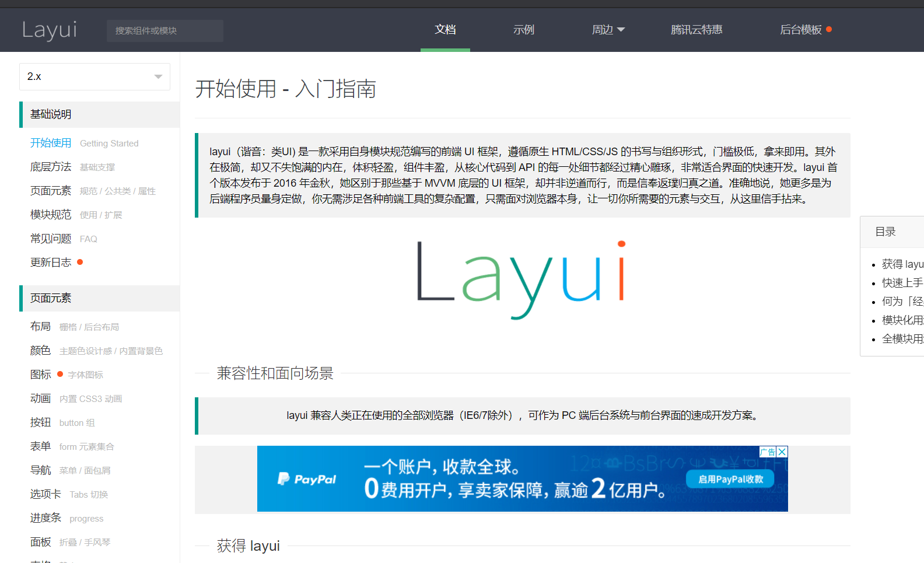The image size is (924, 563).
Task: Open the 文档 tab
Action: (x=445, y=30)
